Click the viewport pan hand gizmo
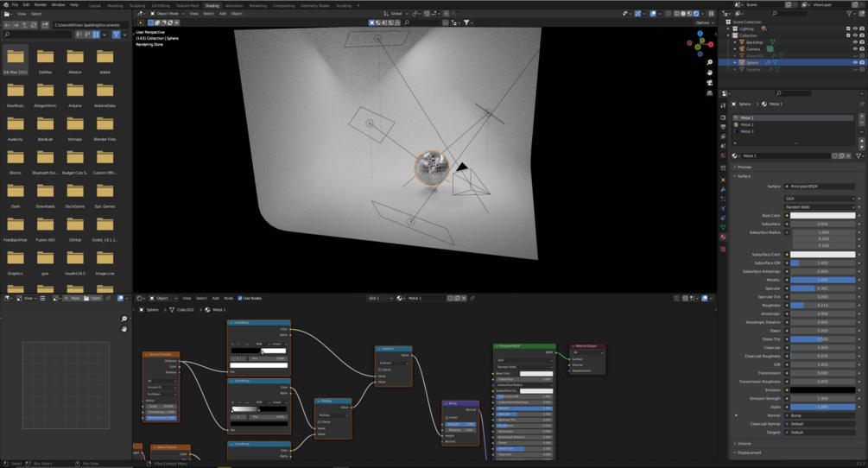The height and width of the screenshot is (468, 868). (x=710, y=73)
